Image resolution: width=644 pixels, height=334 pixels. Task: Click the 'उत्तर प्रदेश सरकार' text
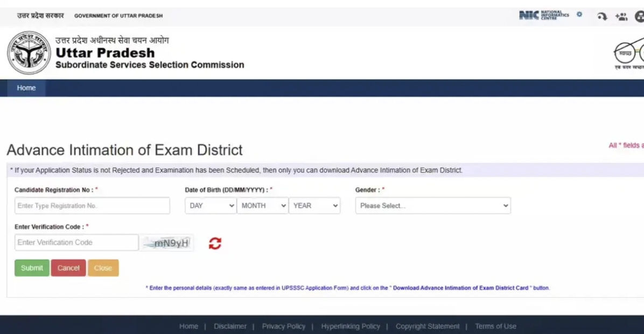point(40,16)
